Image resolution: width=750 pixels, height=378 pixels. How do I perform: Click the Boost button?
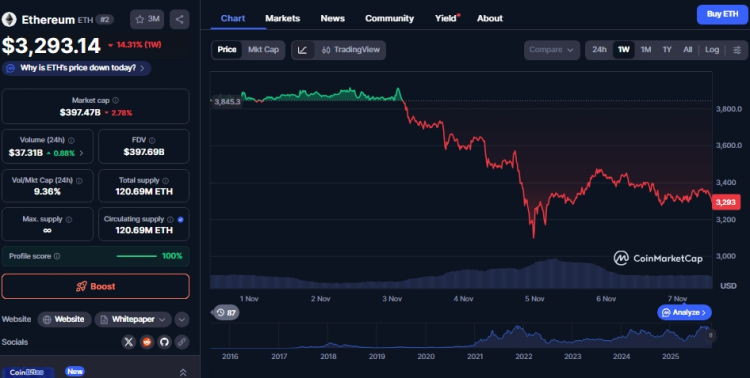pyautogui.click(x=96, y=286)
